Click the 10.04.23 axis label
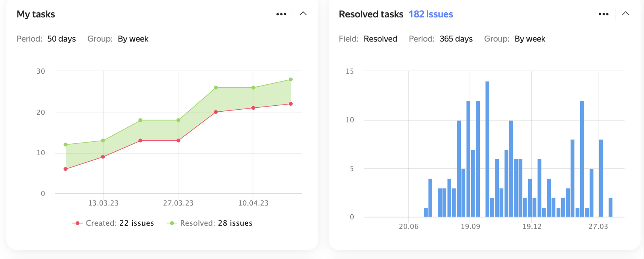This screenshot has width=644, height=259. 253,203
